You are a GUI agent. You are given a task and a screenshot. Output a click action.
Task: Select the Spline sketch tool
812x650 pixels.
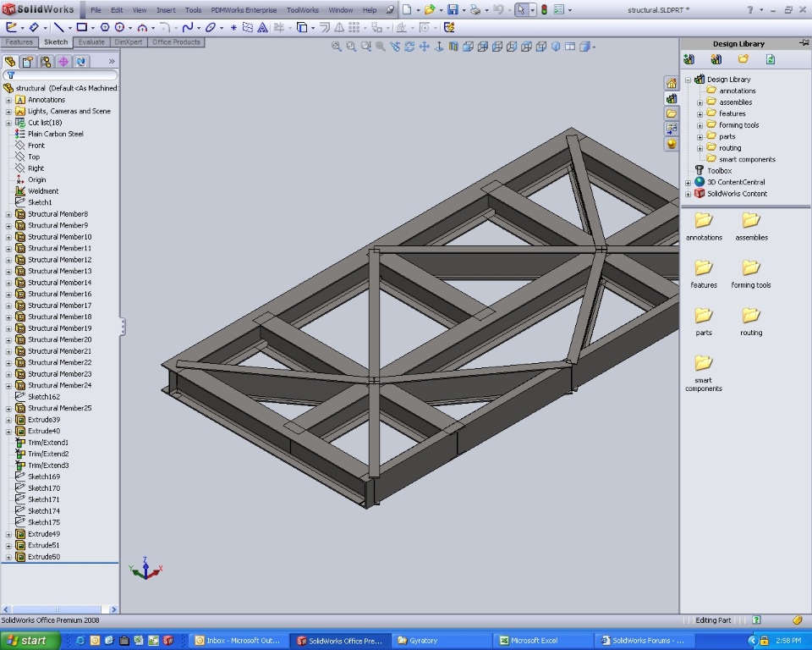186,27
